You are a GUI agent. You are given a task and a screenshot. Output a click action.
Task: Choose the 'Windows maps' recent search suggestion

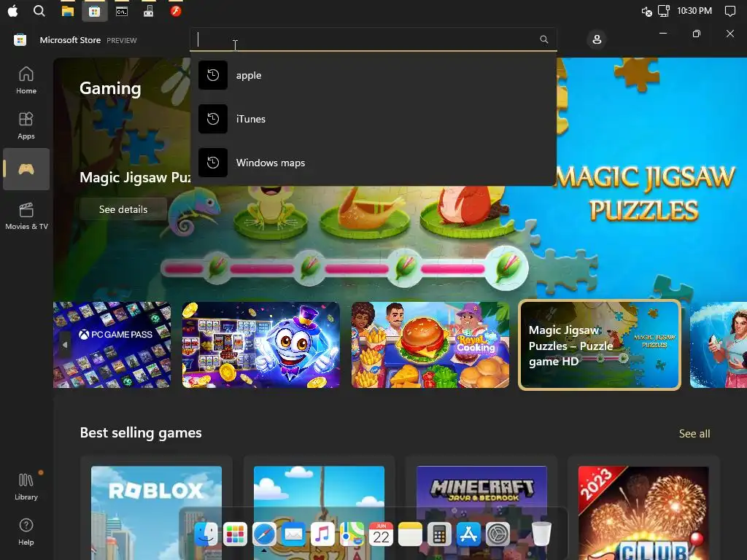373,163
